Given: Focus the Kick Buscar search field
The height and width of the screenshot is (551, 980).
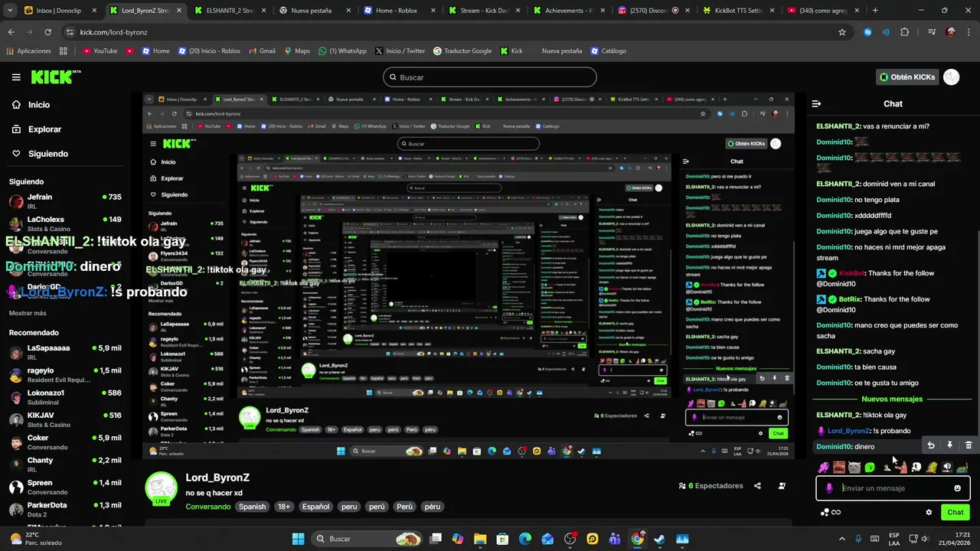Looking at the screenshot, I should (x=490, y=77).
